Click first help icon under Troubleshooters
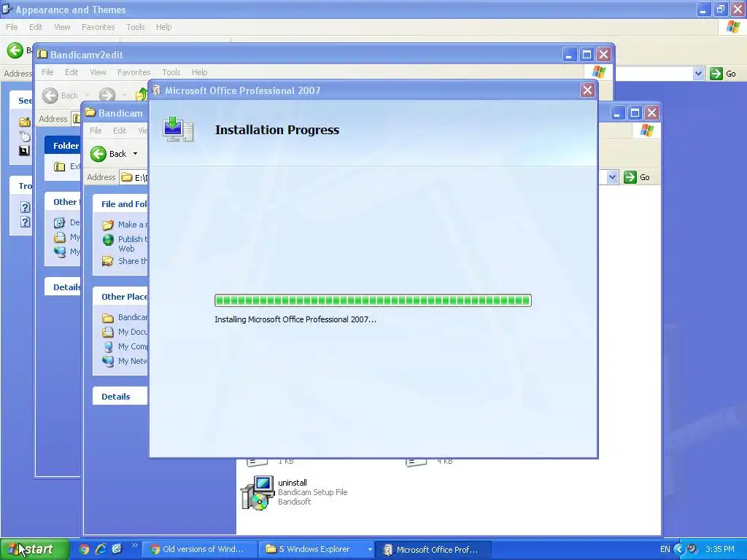Screen dimensions: 747x560 [x=25, y=208]
